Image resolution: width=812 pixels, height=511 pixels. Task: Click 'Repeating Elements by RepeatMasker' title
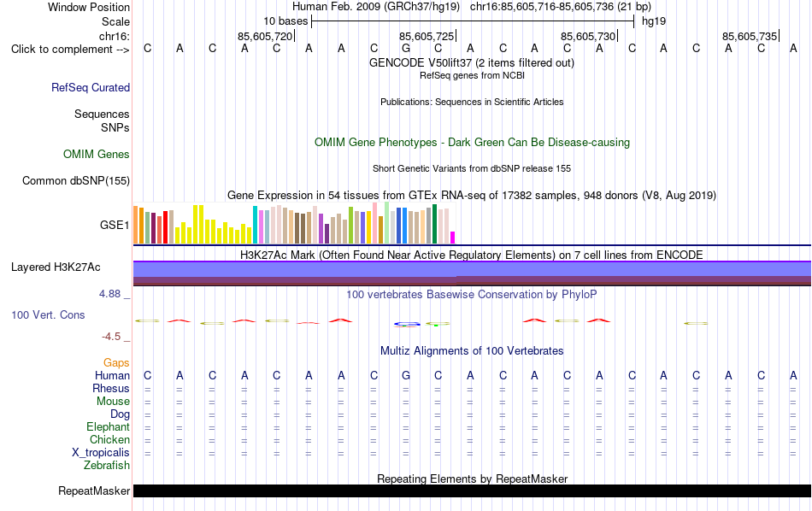coord(472,479)
